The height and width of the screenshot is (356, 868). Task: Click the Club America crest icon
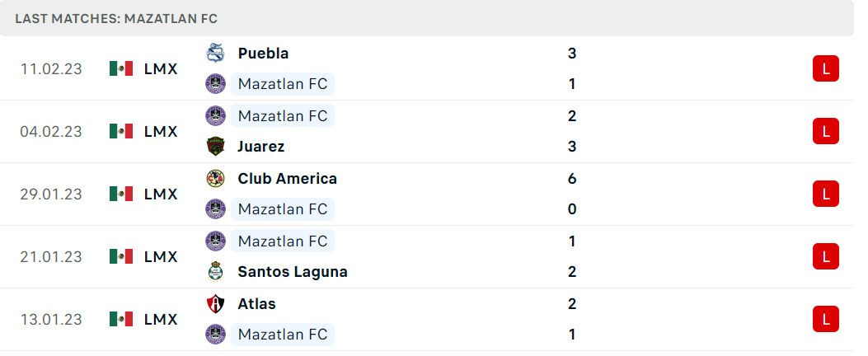pos(215,178)
